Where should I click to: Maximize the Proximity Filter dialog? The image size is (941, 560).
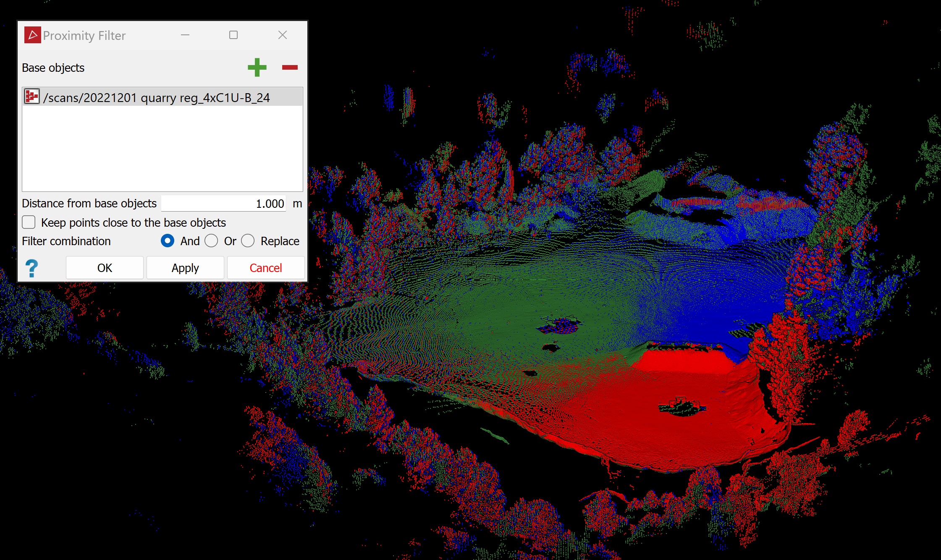(x=233, y=35)
